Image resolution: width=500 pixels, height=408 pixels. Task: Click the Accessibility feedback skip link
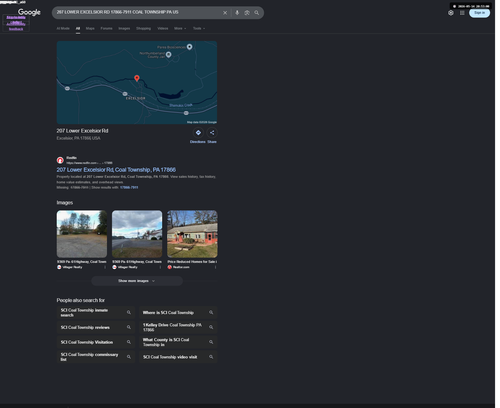click(x=16, y=26)
